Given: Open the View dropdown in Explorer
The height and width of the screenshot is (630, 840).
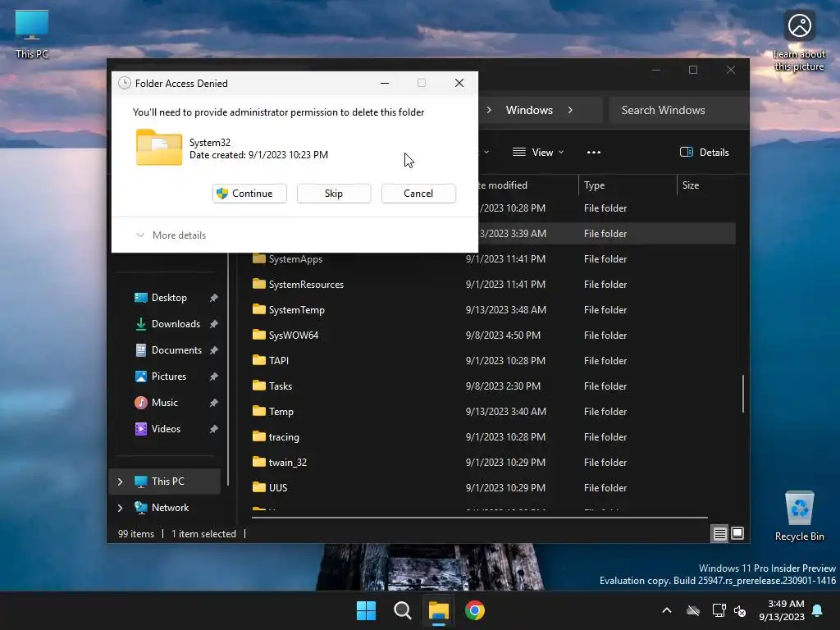Looking at the screenshot, I should tap(538, 152).
